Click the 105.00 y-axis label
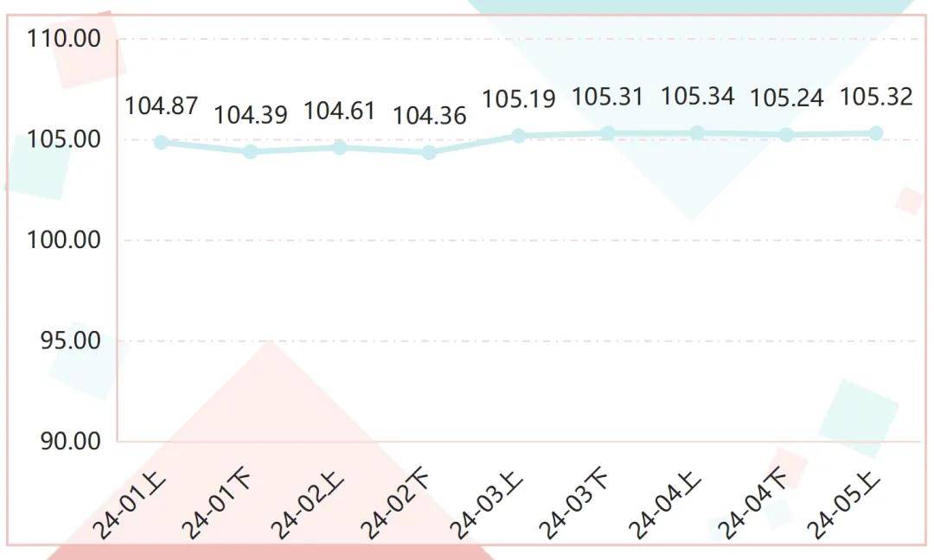Viewport: 934px width, 560px height. point(64,139)
